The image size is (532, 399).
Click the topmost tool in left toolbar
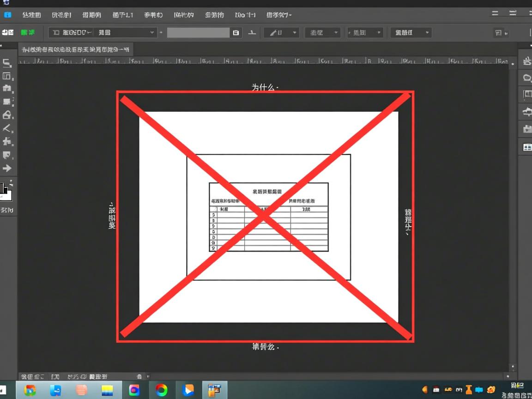[x=7, y=63]
